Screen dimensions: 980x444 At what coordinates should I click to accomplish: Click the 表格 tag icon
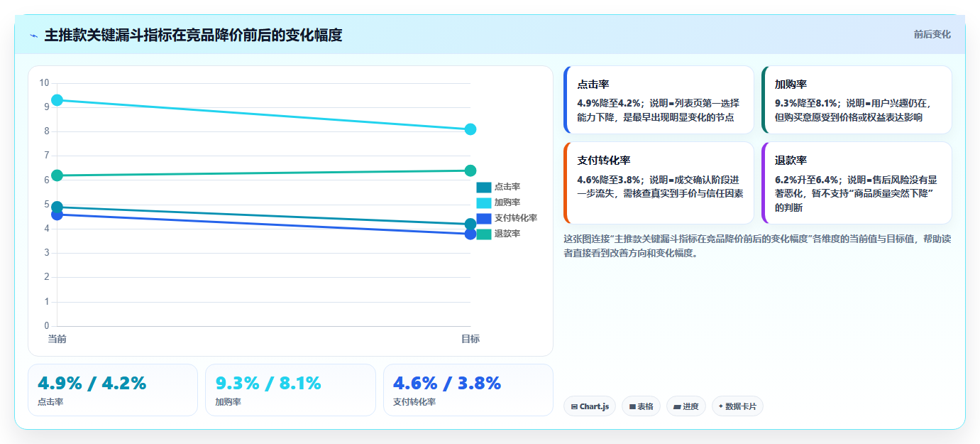coord(632,407)
